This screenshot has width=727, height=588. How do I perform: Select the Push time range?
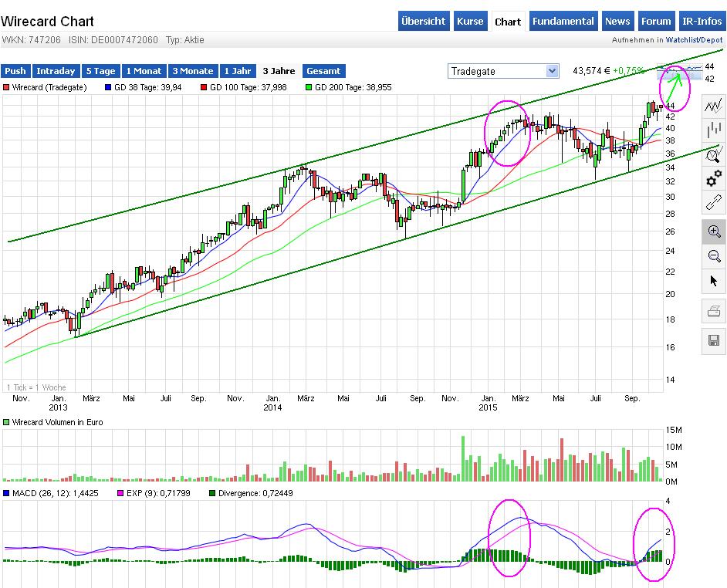15,71
